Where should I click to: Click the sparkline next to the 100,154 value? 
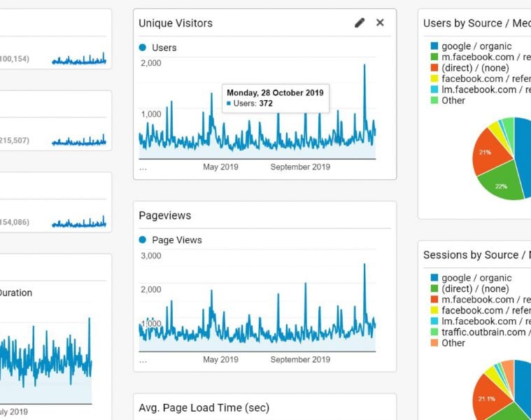click(x=79, y=59)
